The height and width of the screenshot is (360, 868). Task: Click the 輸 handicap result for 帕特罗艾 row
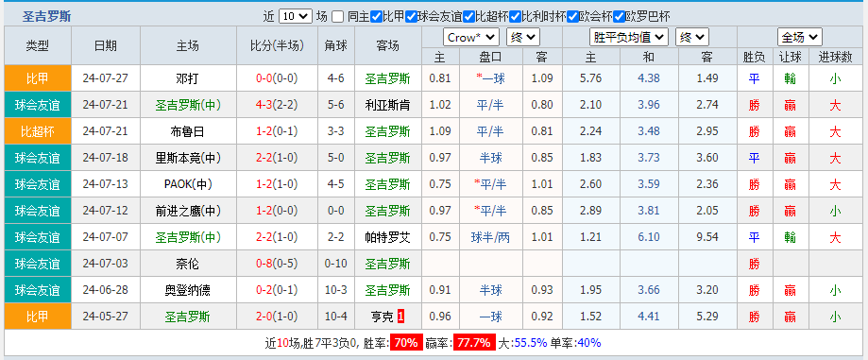pos(790,237)
